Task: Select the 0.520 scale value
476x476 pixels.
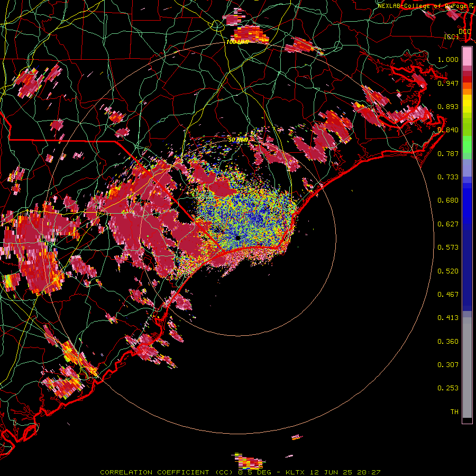Action: pos(448,271)
